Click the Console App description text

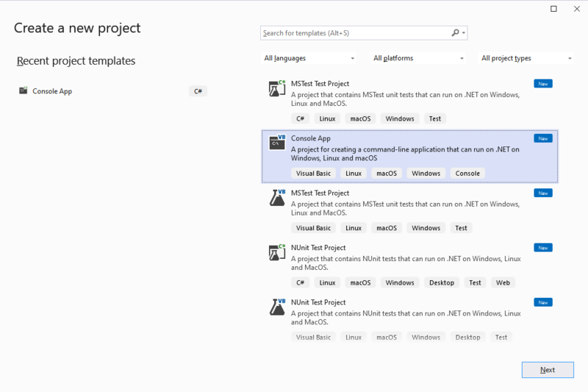tap(405, 154)
